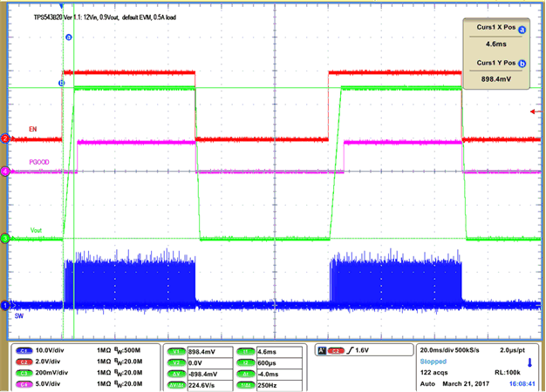Click the red channel 2 ground marker
The image size is (546, 392).
[x=5, y=139]
